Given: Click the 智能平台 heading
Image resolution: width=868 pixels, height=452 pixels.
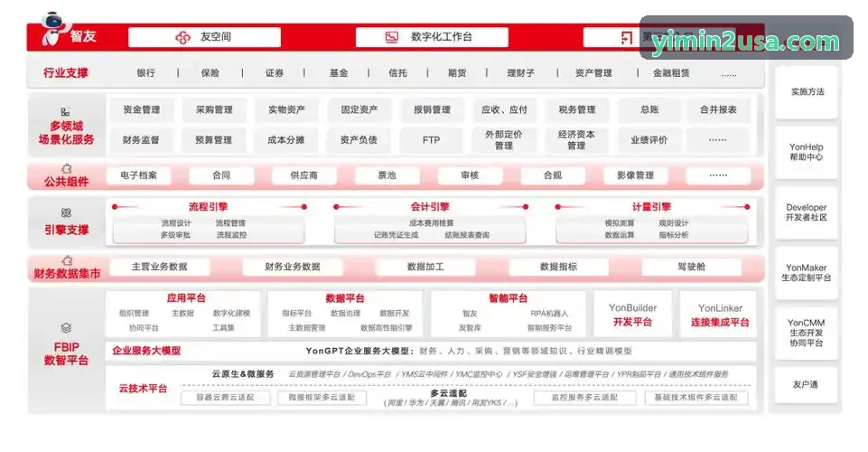Looking at the screenshot, I should 509,298.
